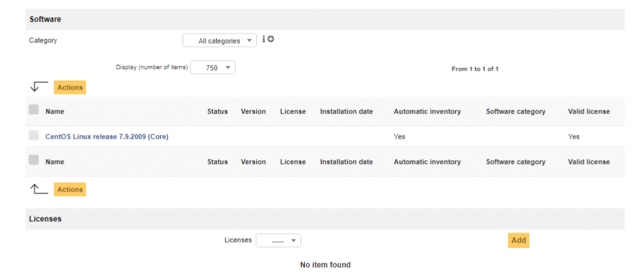This screenshot has height=278, width=644.
Task: Click the Version column header above the CentOS row
Action: coord(253,112)
